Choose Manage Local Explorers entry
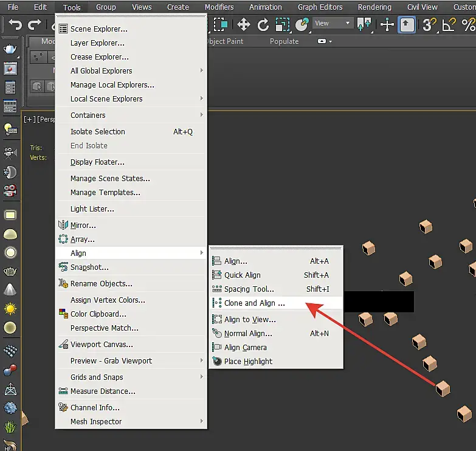 (x=131, y=84)
